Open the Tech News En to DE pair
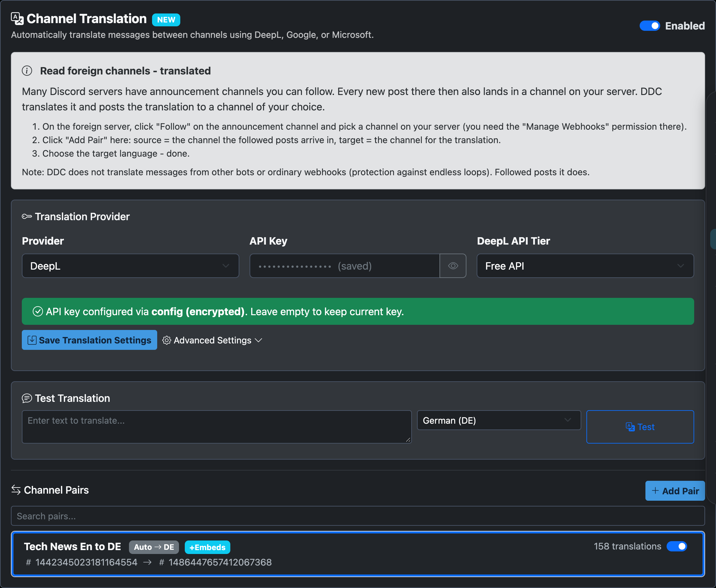 358,554
